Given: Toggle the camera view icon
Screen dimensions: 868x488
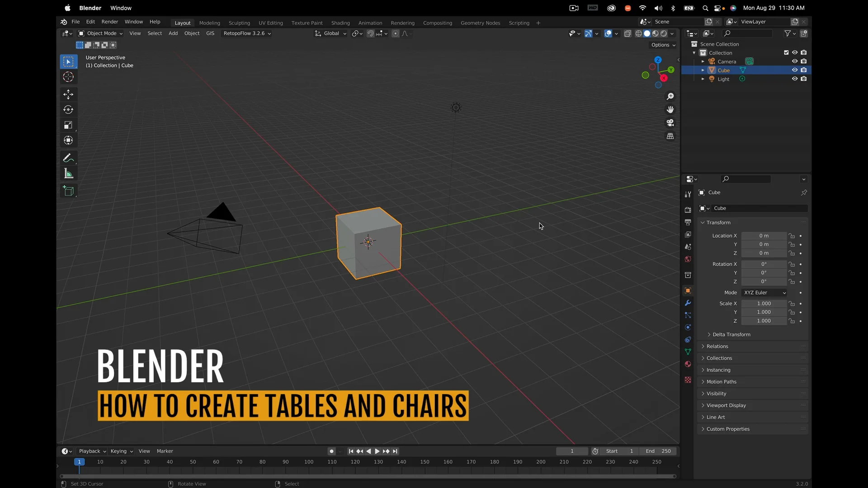Looking at the screenshot, I should point(670,122).
